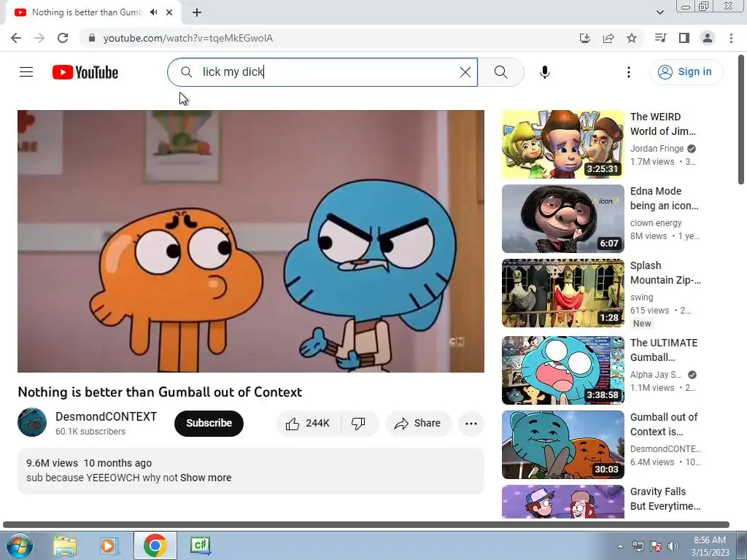
Task: Open the C# application on taskbar
Action: (x=200, y=545)
